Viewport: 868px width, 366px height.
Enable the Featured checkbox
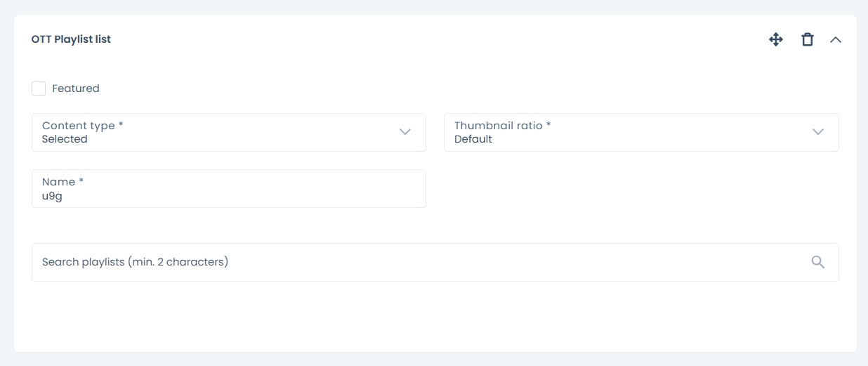click(x=39, y=89)
